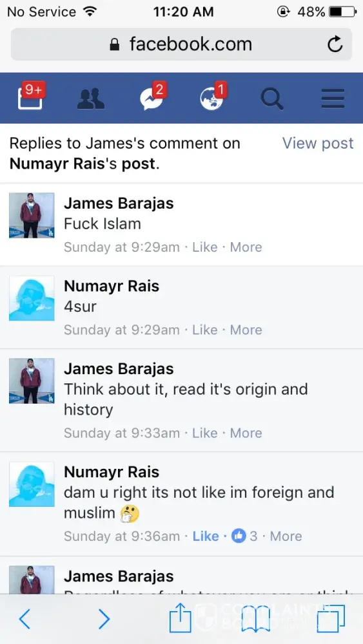Tap the Facebook search magnifier icon

pyautogui.click(x=272, y=99)
